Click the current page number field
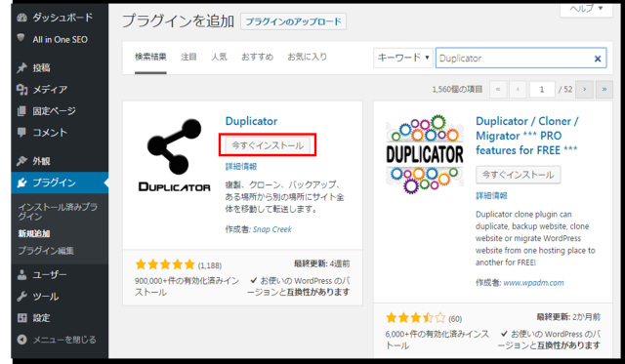This screenshot has height=364, width=625. (x=542, y=89)
